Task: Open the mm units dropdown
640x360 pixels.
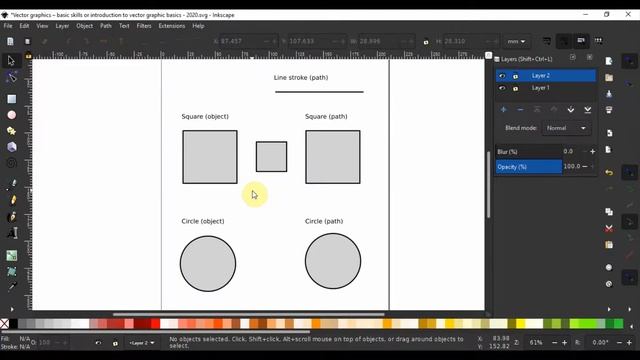Action: point(516,41)
